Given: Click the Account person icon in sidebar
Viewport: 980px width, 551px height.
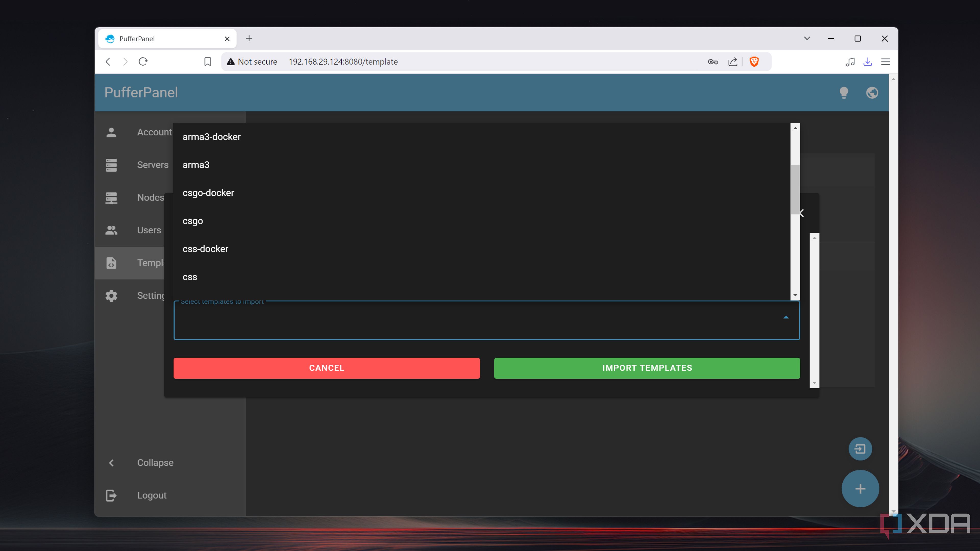Looking at the screenshot, I should coord(111,132).
